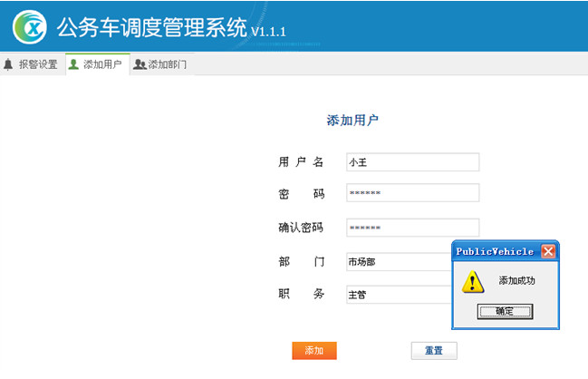Viewport: 588px width, 379px height.
Task: Click the 公务车调度管理系统 header title
Action: 151,27
